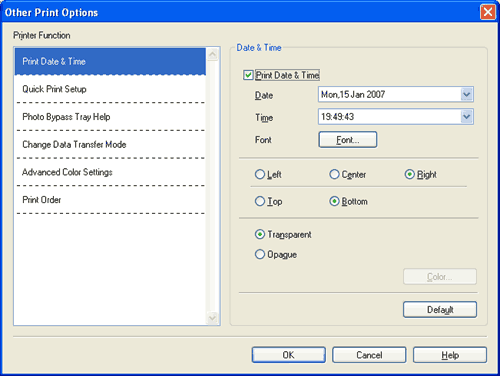Click the list scroll up arrow

213,54
